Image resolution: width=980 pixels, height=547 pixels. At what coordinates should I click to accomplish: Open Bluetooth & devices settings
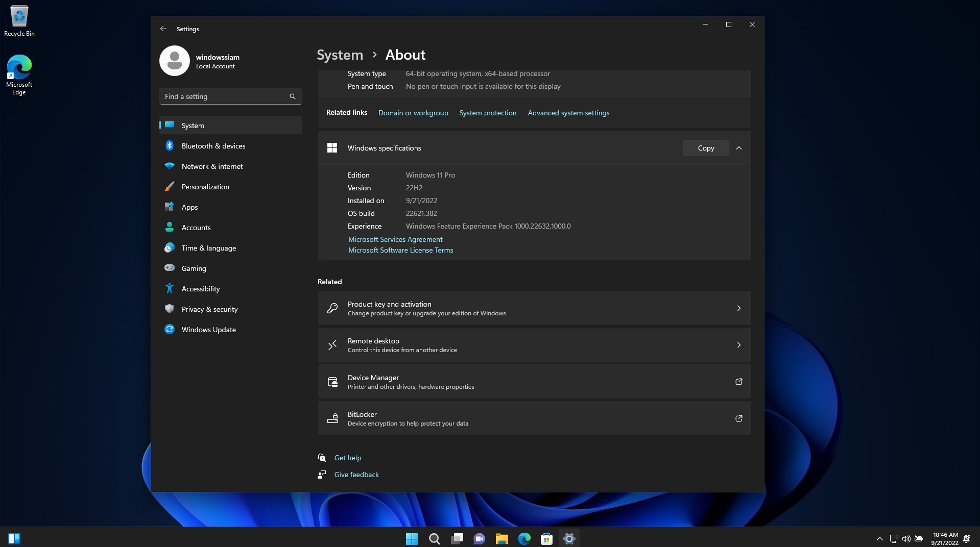[x=231, y=146]
